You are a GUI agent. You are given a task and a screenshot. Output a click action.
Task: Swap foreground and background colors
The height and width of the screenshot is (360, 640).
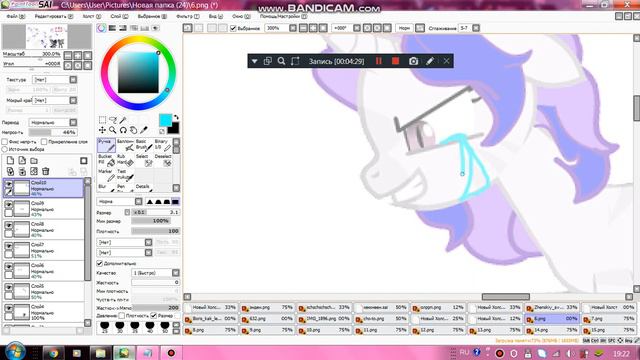click(176, 118)
